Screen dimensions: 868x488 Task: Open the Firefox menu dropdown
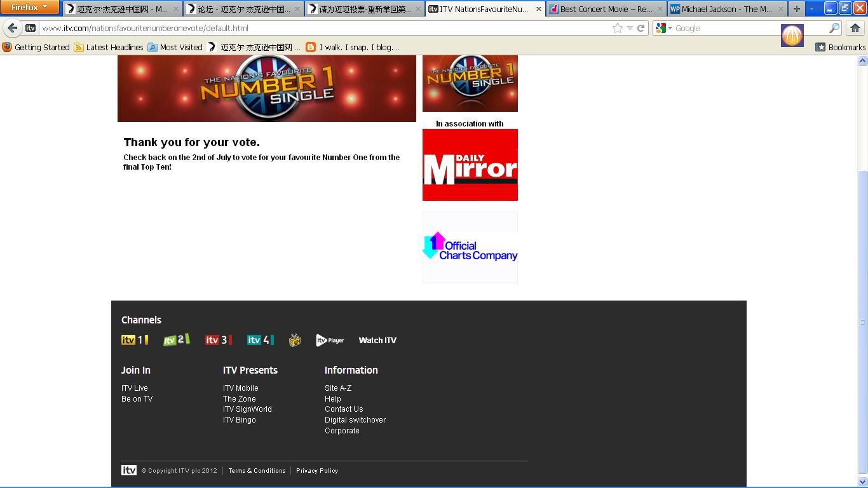pyautogui.click(x=29, y=8)
